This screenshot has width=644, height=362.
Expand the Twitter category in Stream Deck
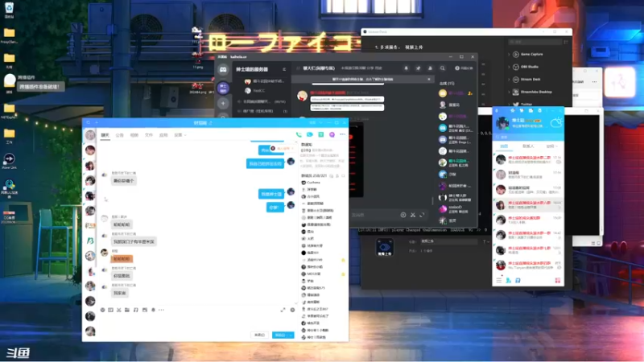(510, 105)
